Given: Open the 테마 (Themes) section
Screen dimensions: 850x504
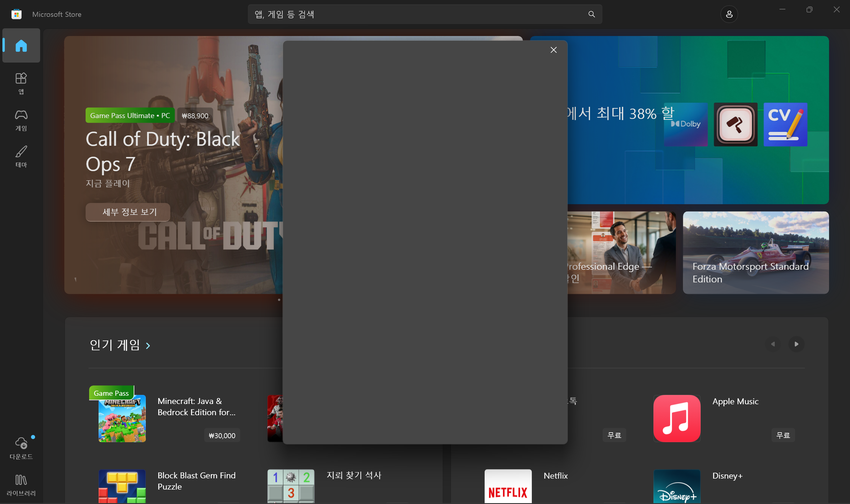Looking at the screenshot, I should click(x=21, y=157).
